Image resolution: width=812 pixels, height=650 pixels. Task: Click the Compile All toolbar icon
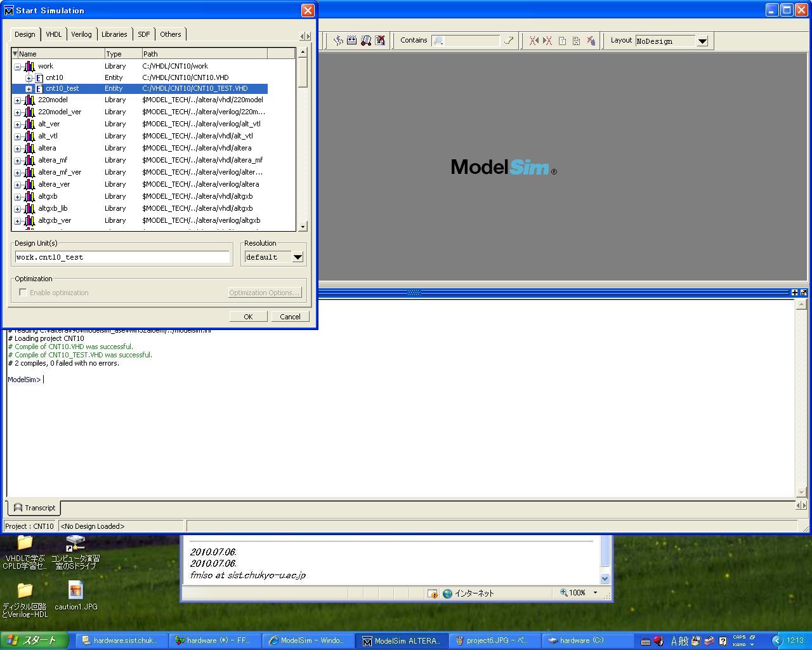point(352,41)
